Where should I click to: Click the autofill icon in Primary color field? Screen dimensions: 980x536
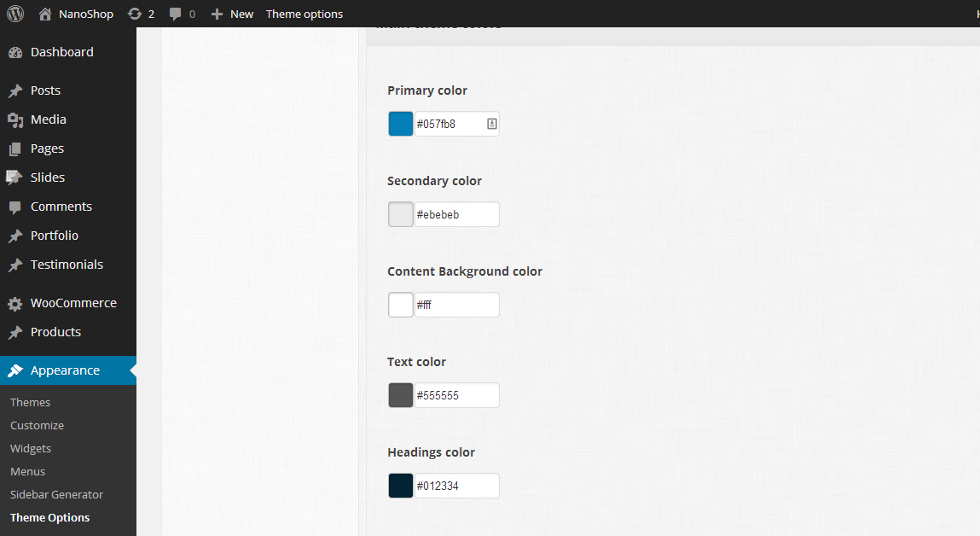pyautogui.click(x=491, y=124)
